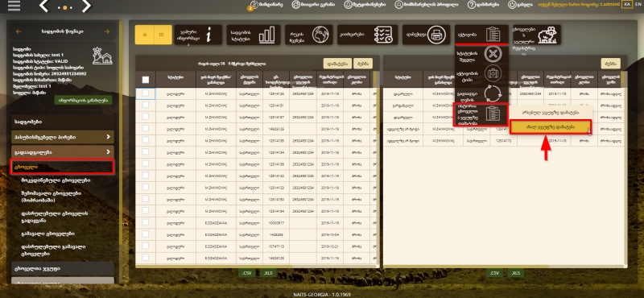
Task: Click the sidebar header left orange arrow
Action: pos(19,31)
